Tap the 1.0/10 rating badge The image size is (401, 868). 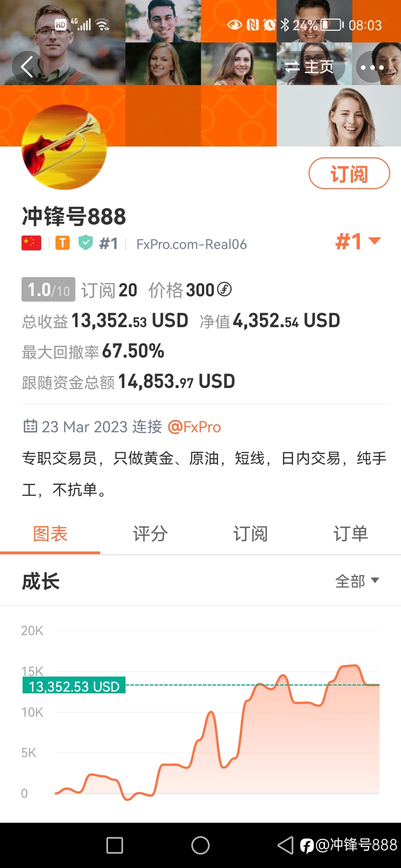[48, 289]
